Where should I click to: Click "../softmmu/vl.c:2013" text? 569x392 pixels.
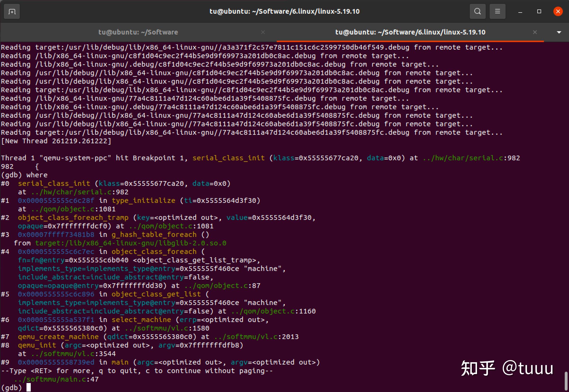256,337
